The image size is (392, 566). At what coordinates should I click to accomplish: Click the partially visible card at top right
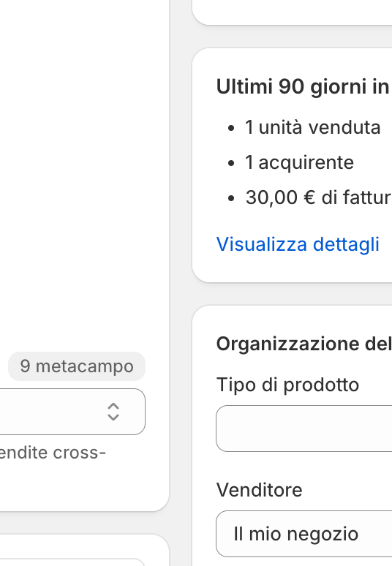[292, 12]
